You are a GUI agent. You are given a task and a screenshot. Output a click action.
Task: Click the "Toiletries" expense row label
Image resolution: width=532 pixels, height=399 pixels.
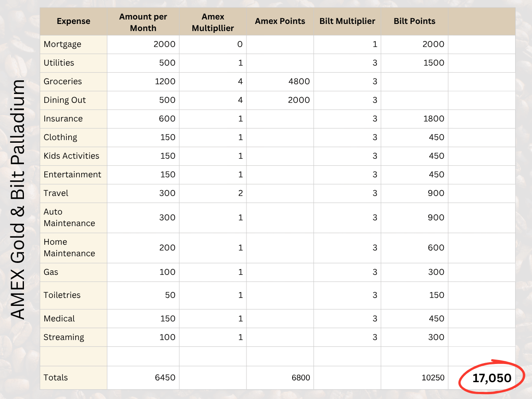[62, 295]
